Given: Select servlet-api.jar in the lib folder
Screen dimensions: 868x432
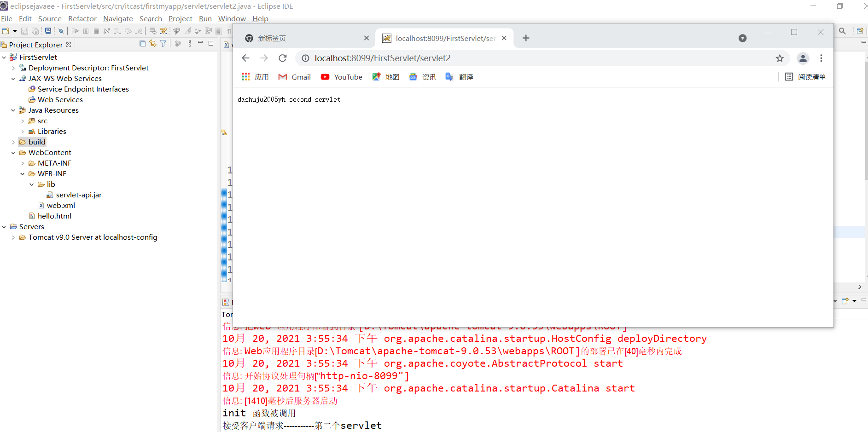Looking at the screenshot, I should tap(79, 195).
